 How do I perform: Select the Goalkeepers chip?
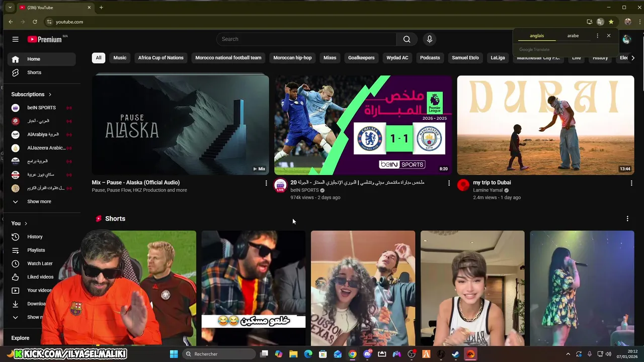(x=361, y=58)
